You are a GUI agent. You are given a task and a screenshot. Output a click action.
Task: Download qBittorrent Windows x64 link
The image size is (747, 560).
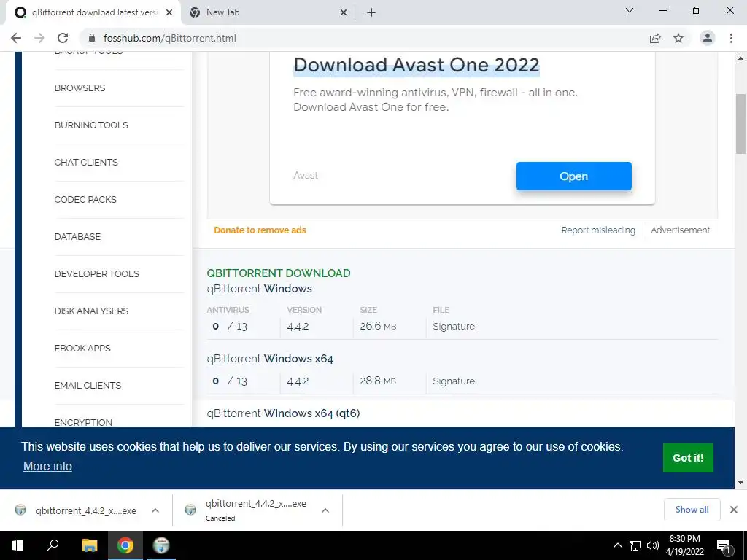point(270,359)
